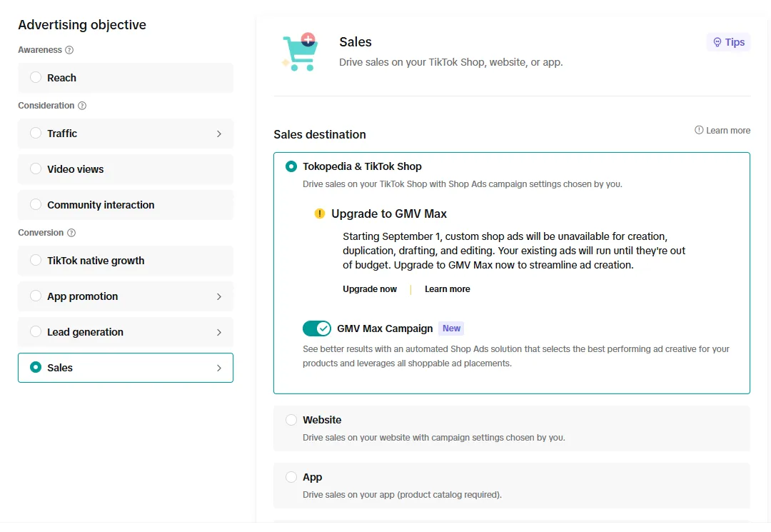
Task: Click the Conversion section label
Action: 41,233
